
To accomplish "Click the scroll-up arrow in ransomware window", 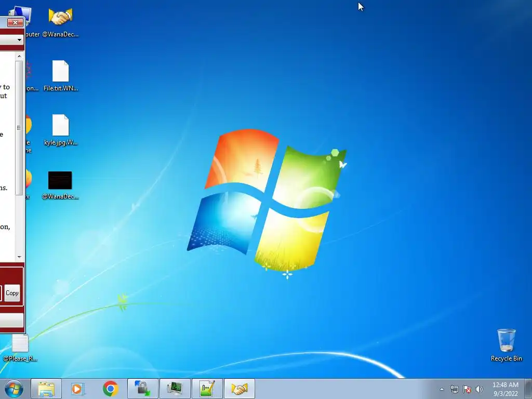I will pos(19,56).
